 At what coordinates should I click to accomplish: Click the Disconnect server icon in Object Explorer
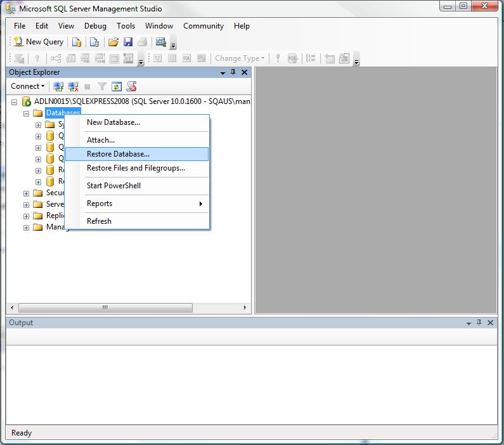(74, 86)
